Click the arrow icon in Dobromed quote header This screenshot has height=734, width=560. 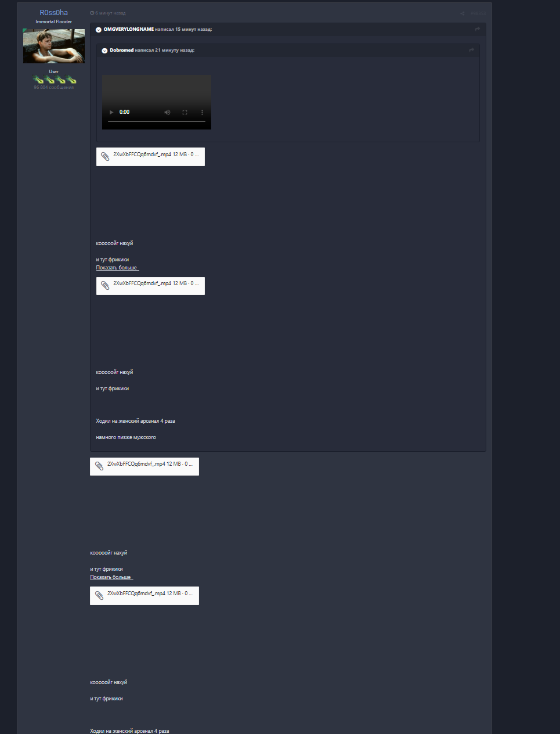tap(471, 50)
